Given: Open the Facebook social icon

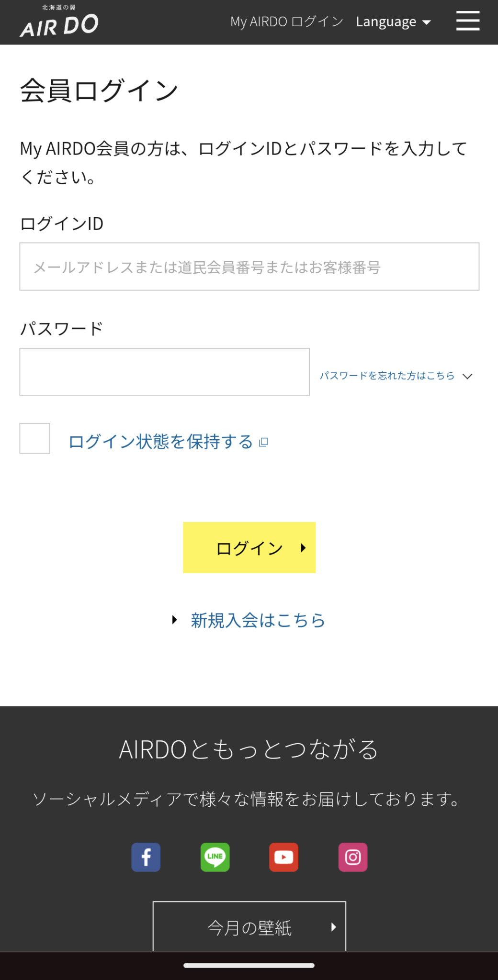Looking at the screenshot, I should point(146,857).
